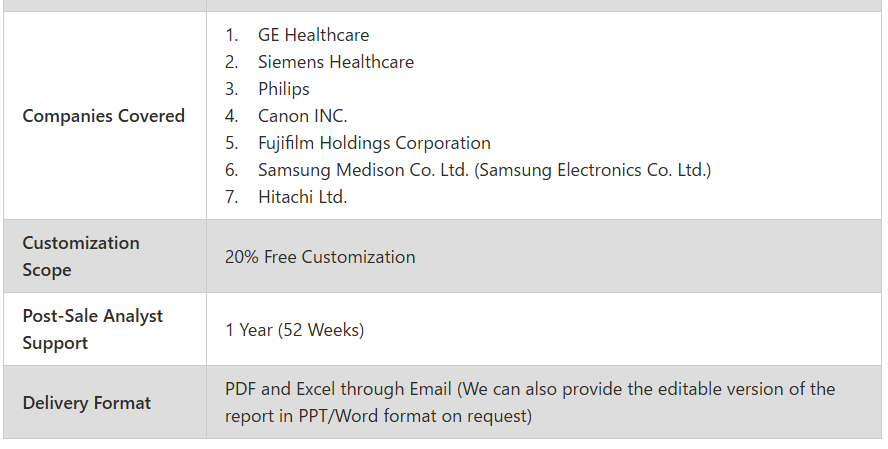Click the Companies Covered row header

(x=104, y=116)
